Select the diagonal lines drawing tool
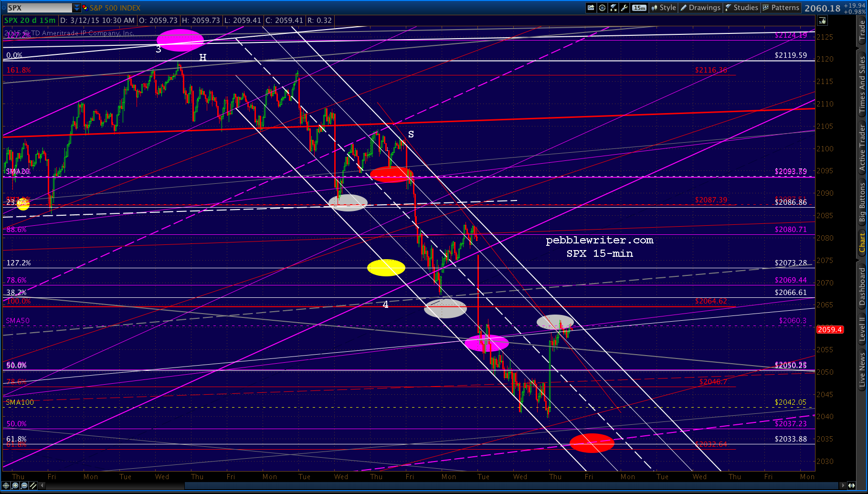This screenshot has width=868, height=494. (x=33, y=485)
